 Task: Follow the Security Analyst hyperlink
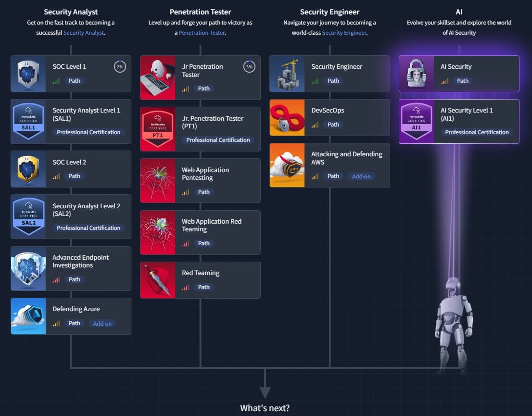(84, 33)
